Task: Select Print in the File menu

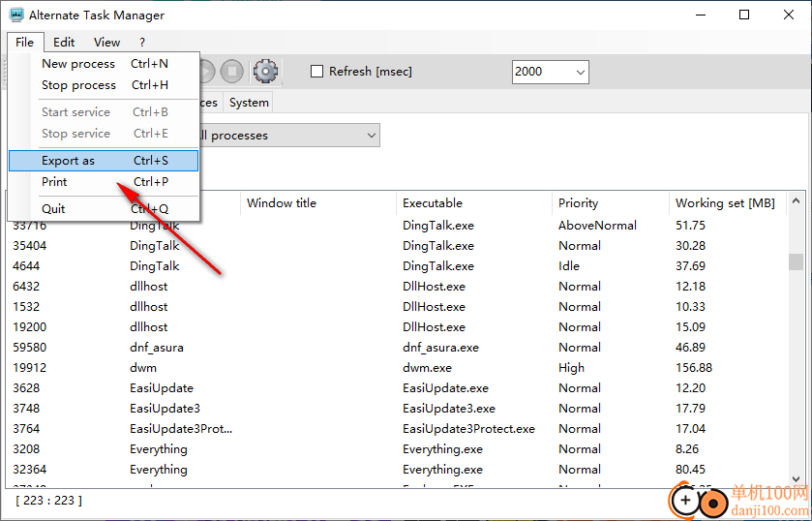Action: 104,182
